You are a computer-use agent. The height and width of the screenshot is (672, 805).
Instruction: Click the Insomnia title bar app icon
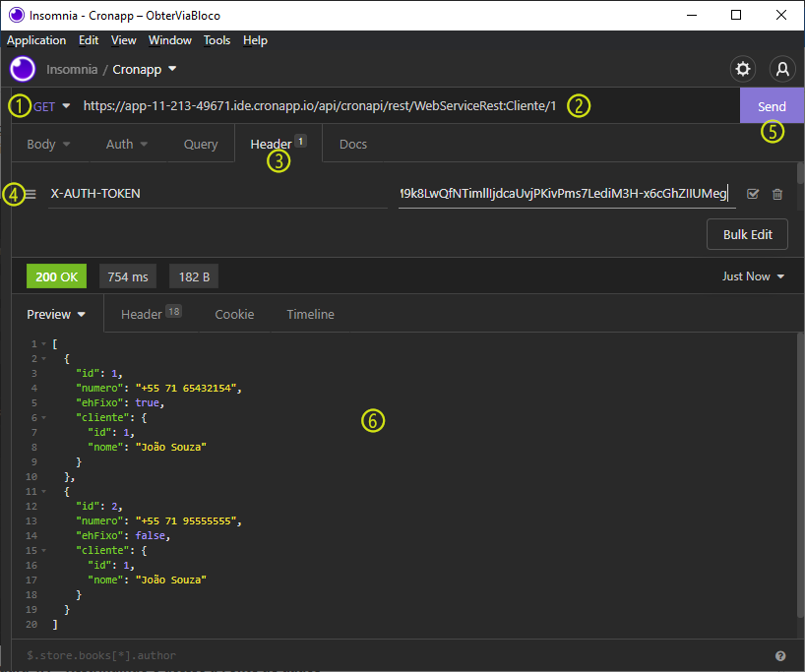17,16
